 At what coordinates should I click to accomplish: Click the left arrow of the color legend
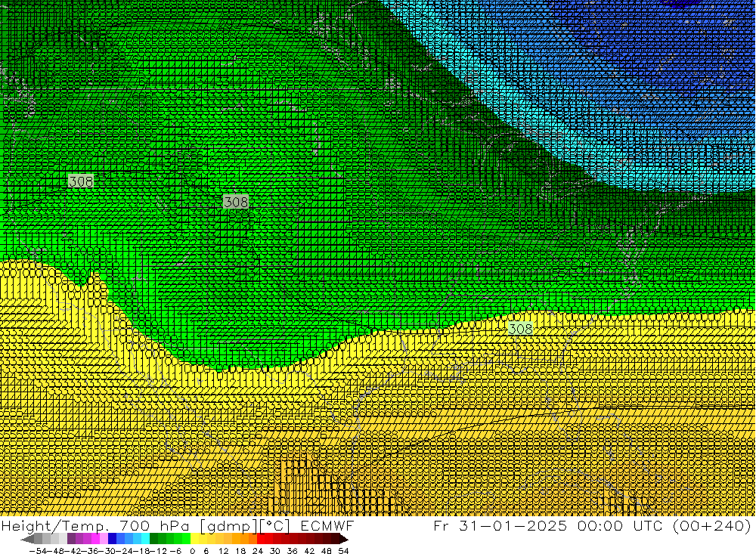point(27,539)
